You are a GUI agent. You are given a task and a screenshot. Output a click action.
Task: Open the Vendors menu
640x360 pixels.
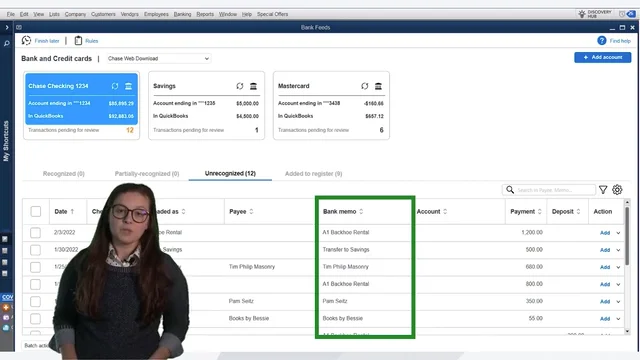click(x=129, y=14)
